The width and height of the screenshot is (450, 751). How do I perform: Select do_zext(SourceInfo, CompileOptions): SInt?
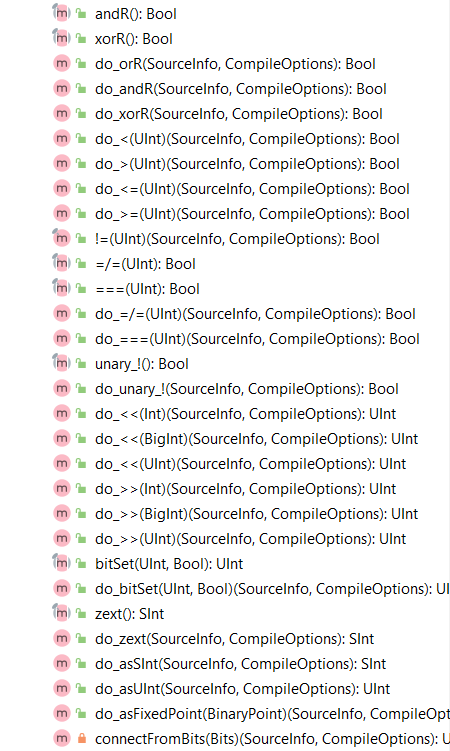click(x=235, y=638)
